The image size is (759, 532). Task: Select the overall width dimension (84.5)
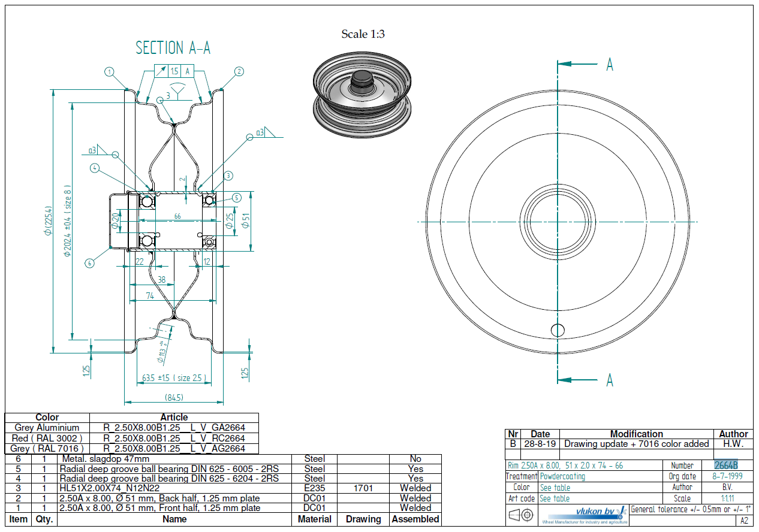point(174,397)
